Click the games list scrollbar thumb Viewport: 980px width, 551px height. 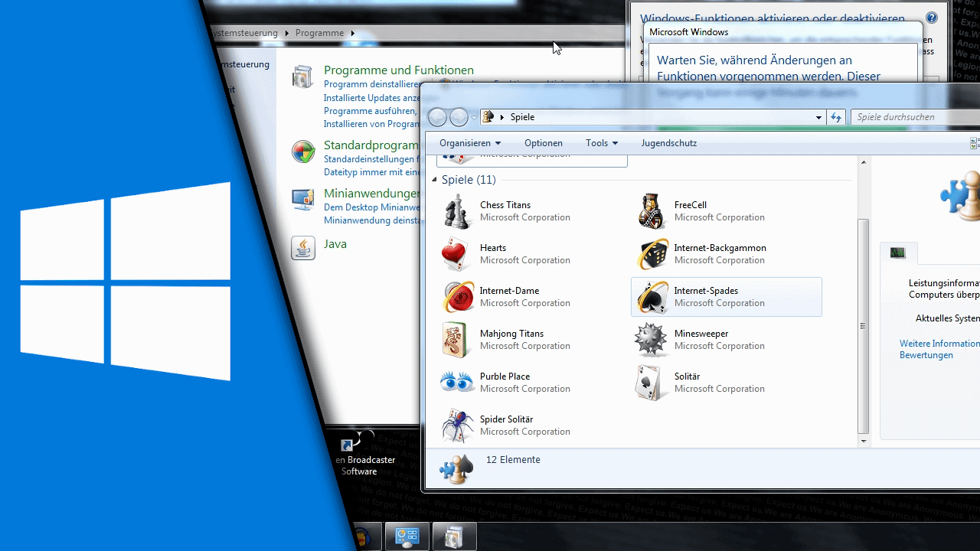coord(864,326)
